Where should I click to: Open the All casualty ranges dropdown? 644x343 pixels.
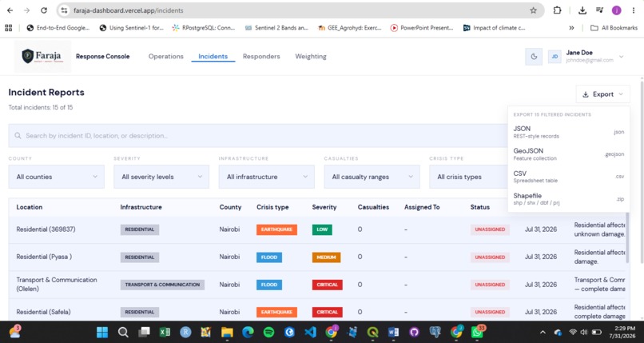[372, 177]
